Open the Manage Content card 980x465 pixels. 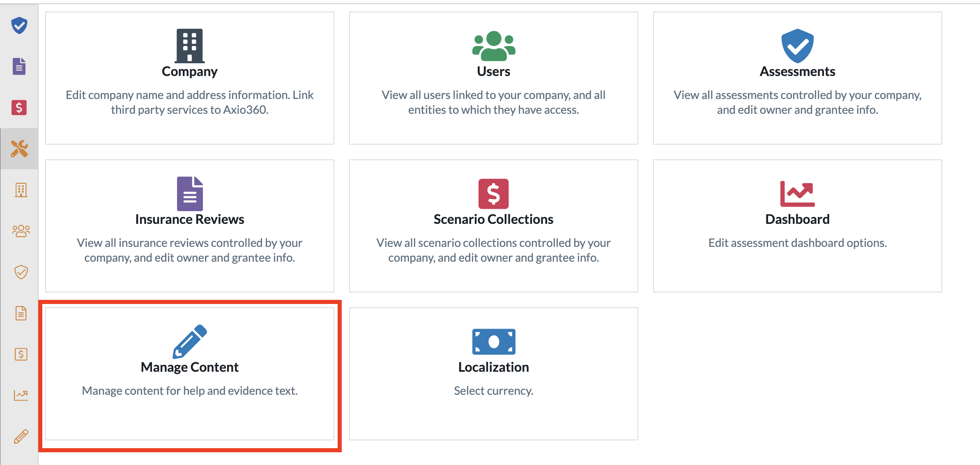point(190,374)
